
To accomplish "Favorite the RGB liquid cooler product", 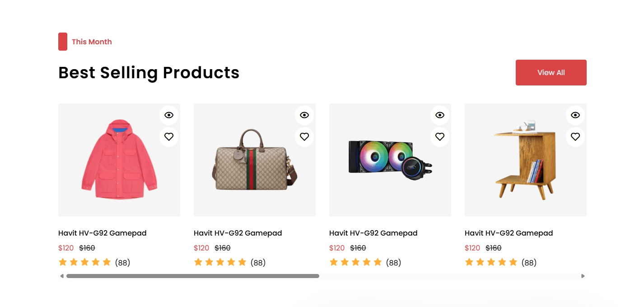I will (440, 137).
